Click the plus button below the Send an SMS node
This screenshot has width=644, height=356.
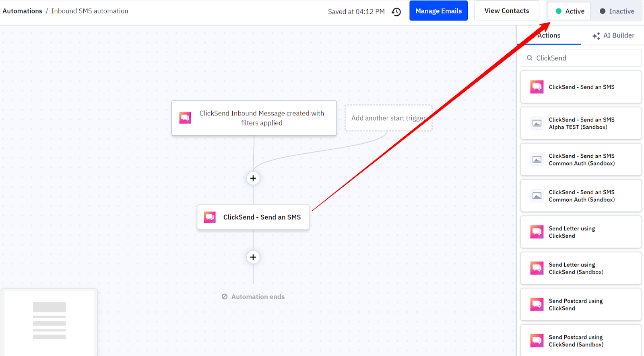tap(253, 257)
